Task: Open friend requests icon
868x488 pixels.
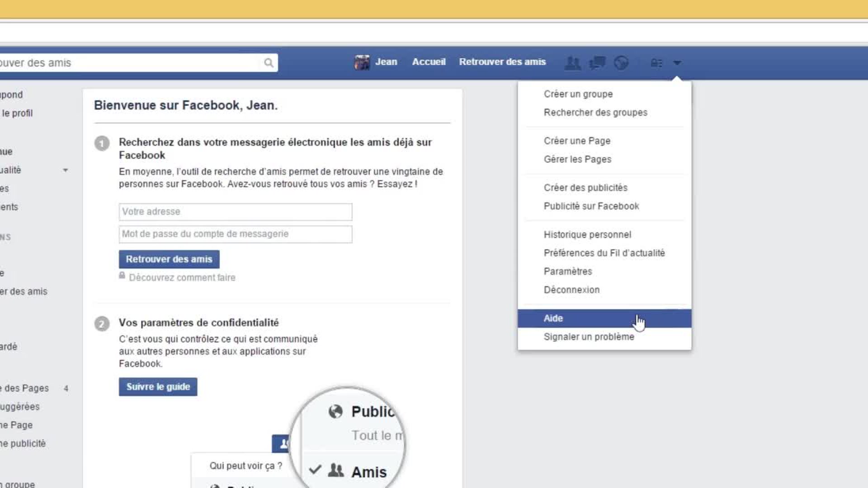Action: pos(572,63)
